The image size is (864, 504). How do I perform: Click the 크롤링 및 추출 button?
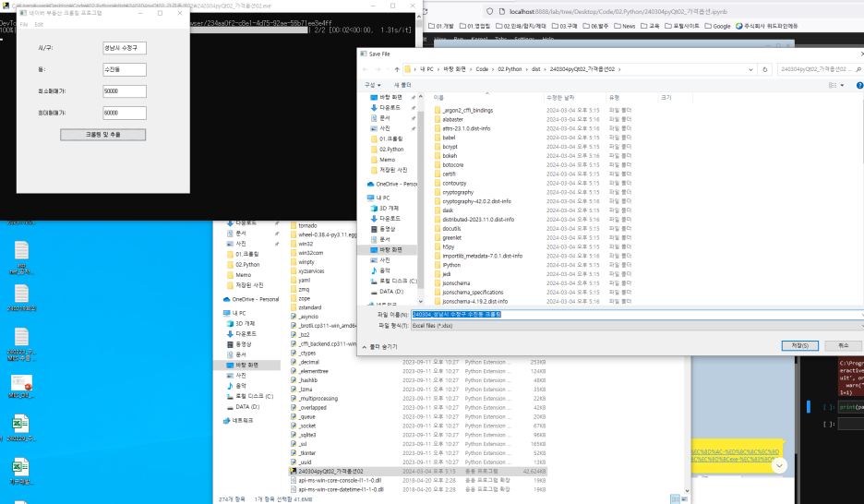click(x=103, y=135)
